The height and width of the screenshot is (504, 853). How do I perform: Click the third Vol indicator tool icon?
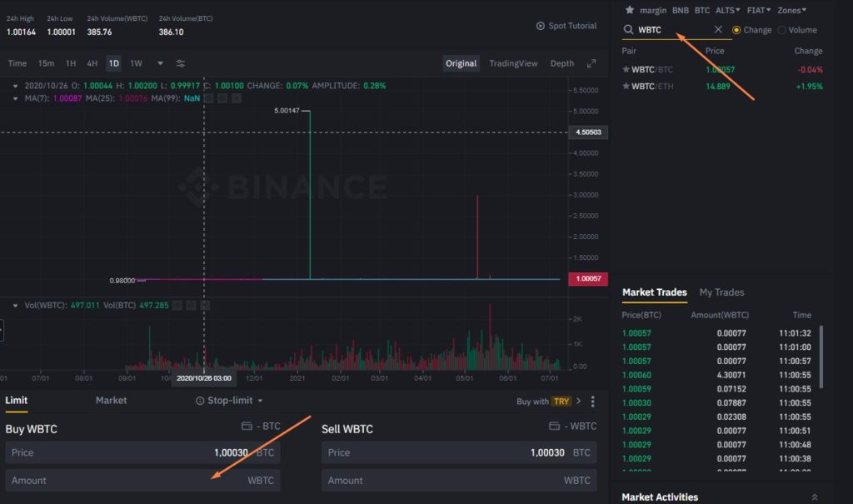(x=205, y=306)
